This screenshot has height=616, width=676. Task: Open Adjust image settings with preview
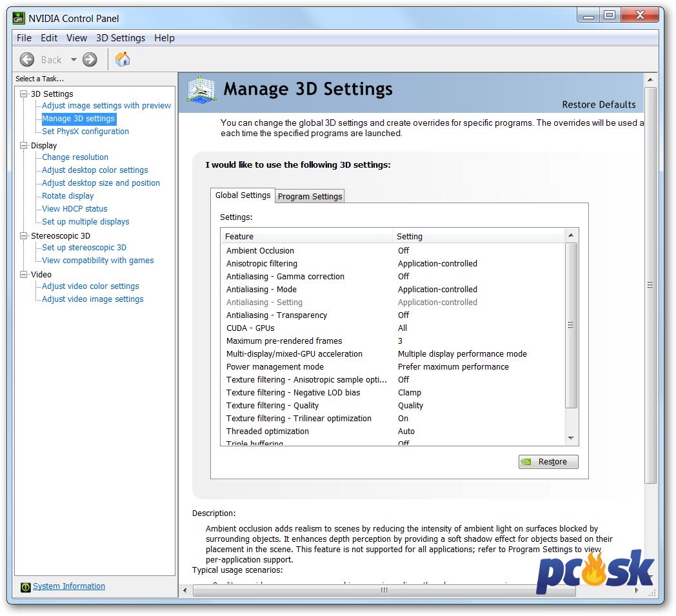pyautogui.click(x=106, y=106)
